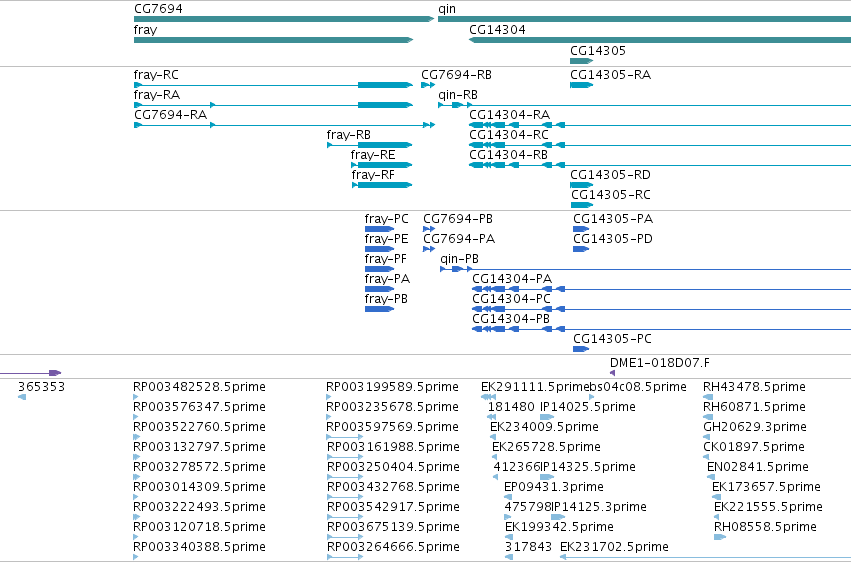Click the fray-PB protein label

tap(386, 299)
